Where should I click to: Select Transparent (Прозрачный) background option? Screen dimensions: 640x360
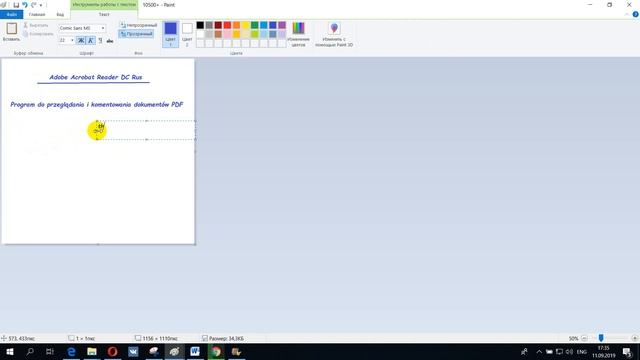pos(136,34)
